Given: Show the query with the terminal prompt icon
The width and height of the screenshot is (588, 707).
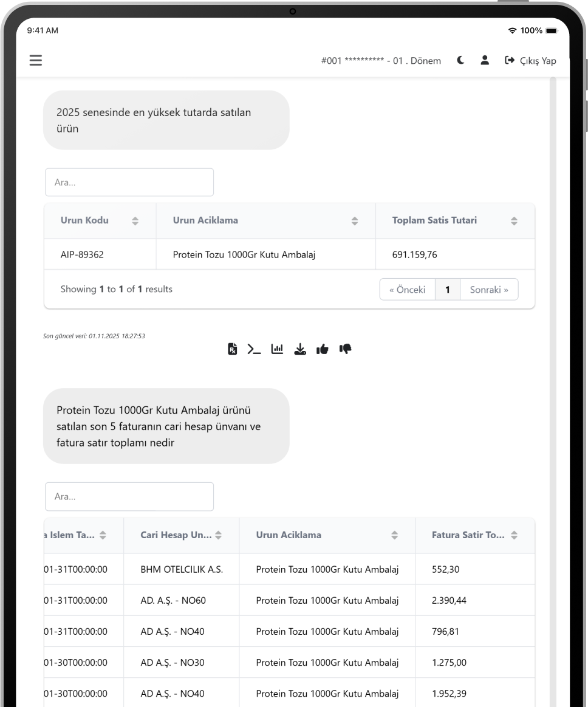Looking at the screenshot, I should coord(254,349).
